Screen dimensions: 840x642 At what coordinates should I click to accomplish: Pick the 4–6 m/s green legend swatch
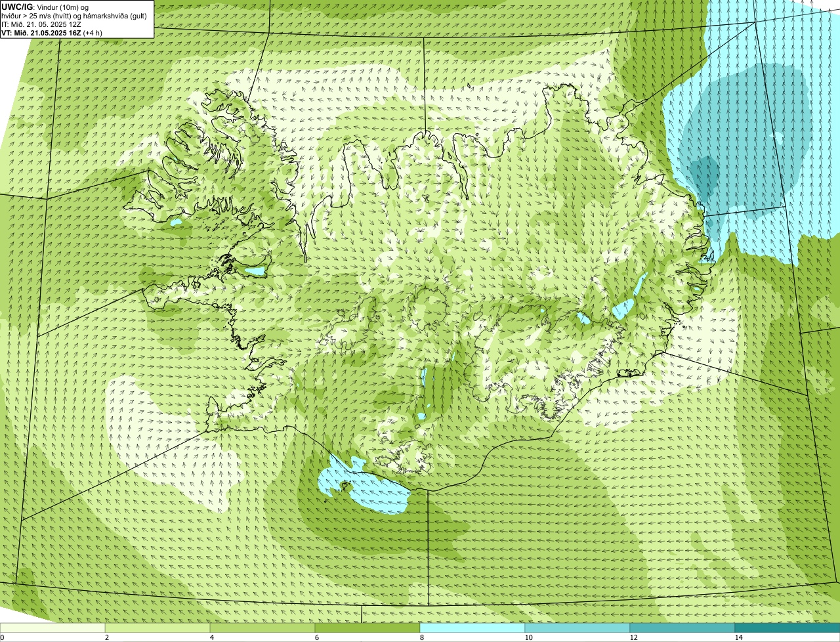[262, 628]
